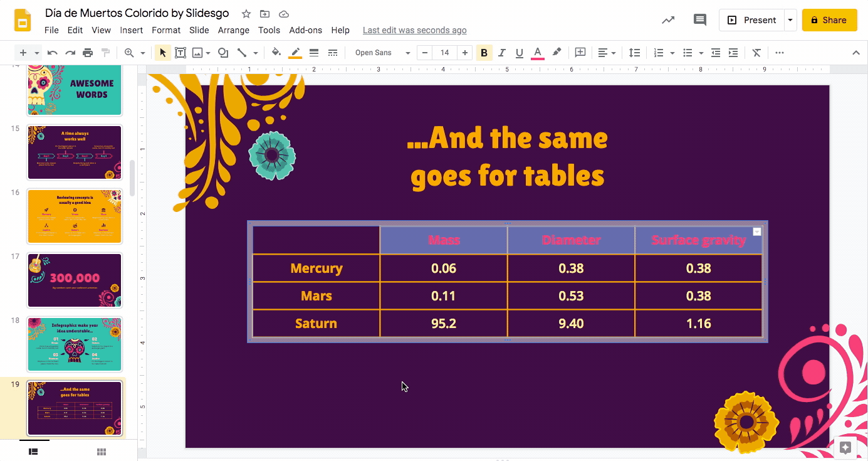This screenshot has width=868, height=461.
Task: Expand the bulleted list options arrow
Action: tap(701, 53)
